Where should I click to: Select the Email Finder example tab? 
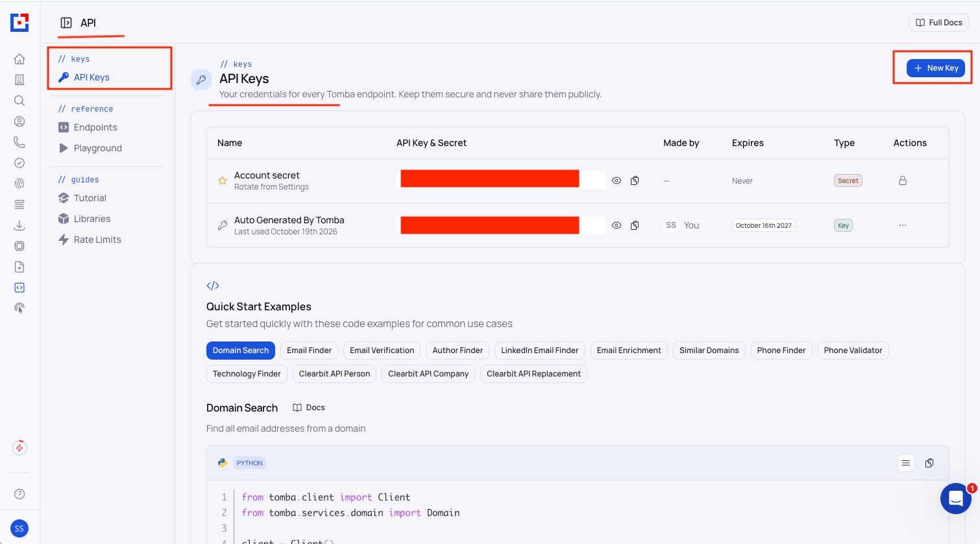(309, 351)
